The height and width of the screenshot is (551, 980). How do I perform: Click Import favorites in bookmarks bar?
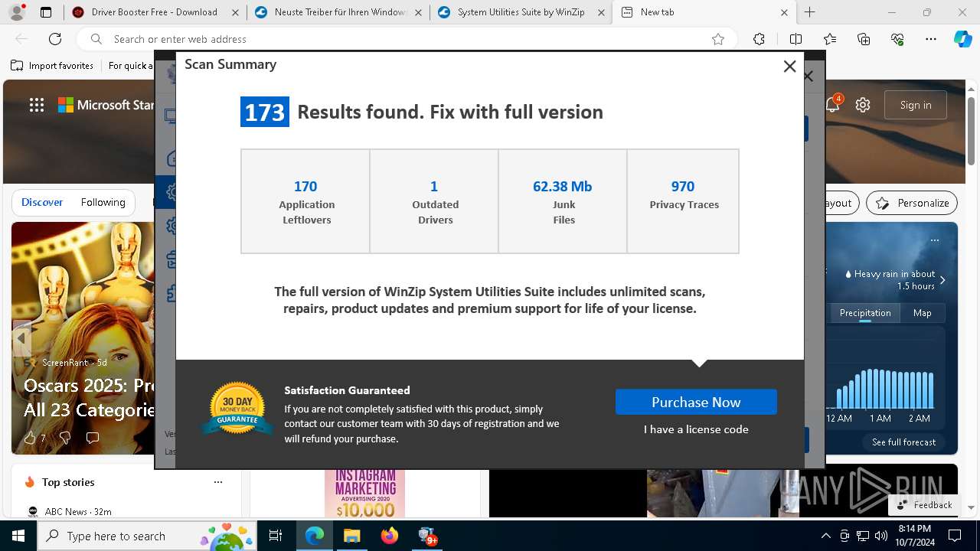point(52,66)
